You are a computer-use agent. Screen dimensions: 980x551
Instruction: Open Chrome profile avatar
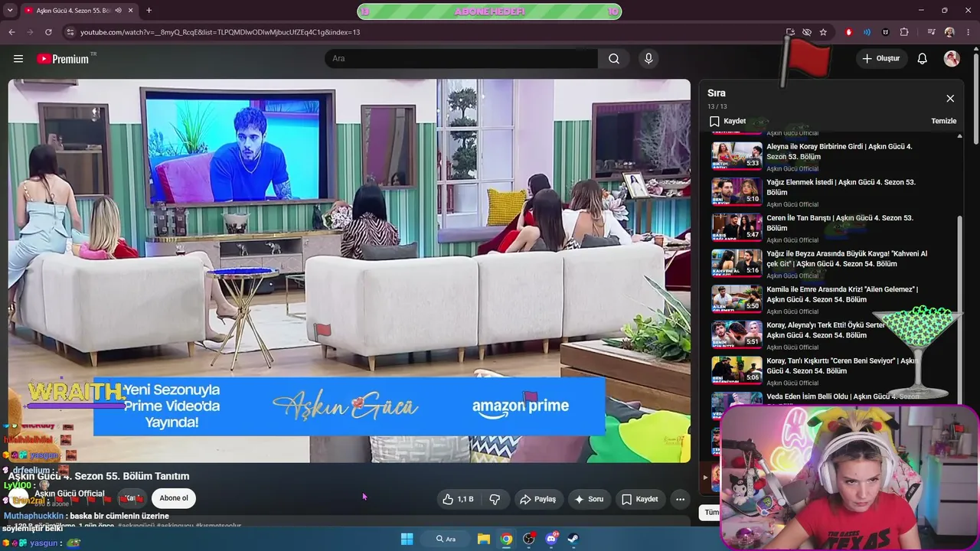tap(949, 32)
